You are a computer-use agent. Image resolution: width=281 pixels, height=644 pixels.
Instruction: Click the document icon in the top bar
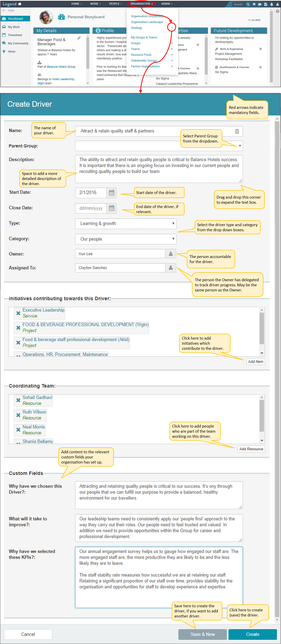266,4
